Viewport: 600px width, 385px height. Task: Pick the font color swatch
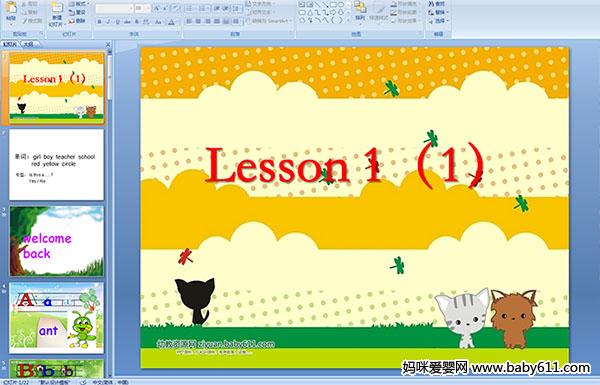tap(171, 22)
